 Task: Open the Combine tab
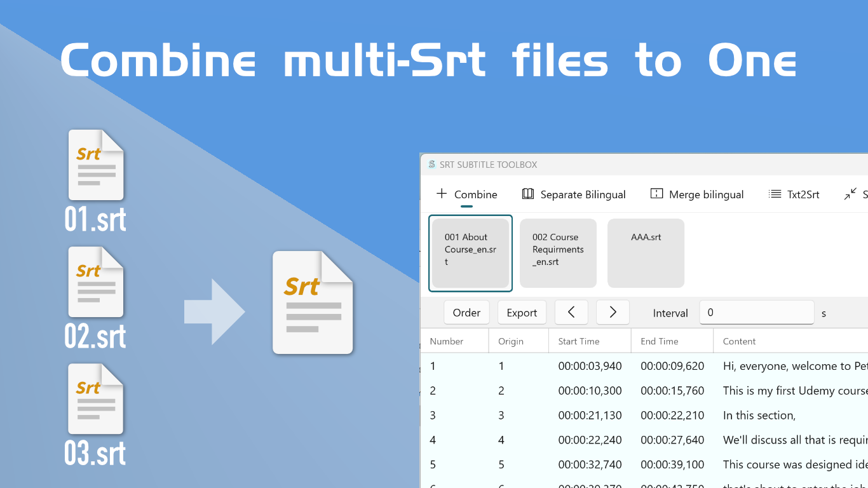point(467,194)
